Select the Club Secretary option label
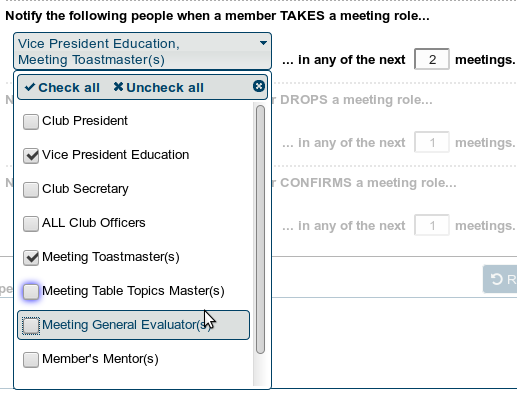Viewport: 517px width, 393px height. (85, 189)
